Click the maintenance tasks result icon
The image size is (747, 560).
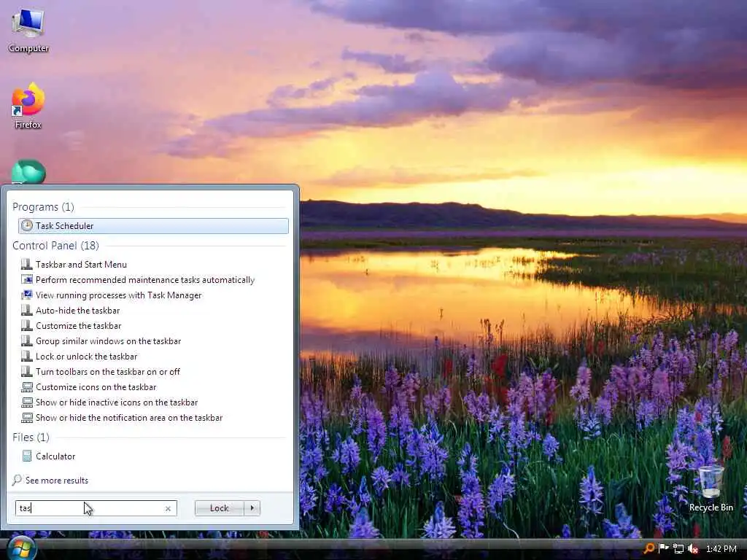(x=27, y=279)
